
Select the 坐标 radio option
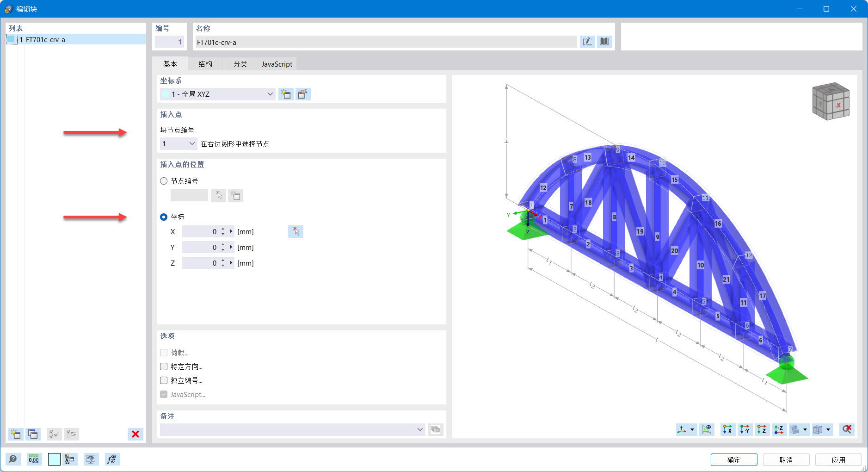164,217
